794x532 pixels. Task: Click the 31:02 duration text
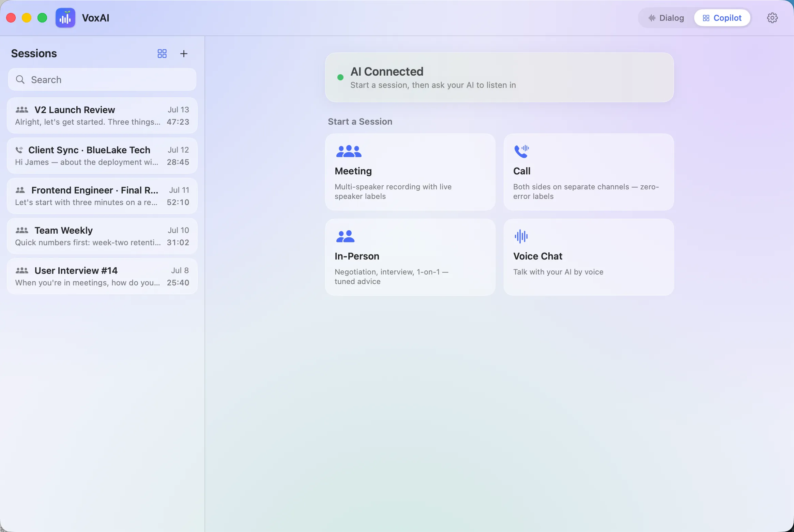pos(178,242)
